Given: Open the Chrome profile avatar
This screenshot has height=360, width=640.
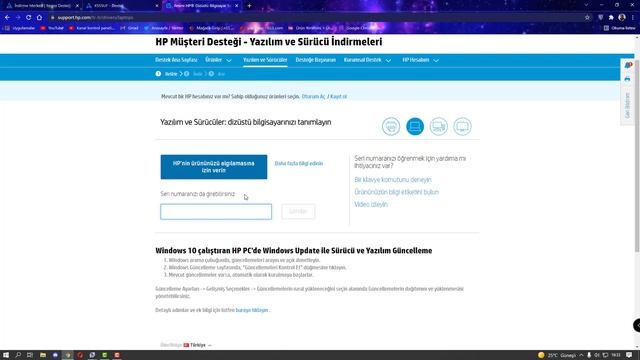Looking at the screenshot, I should (x=622, y=18).
